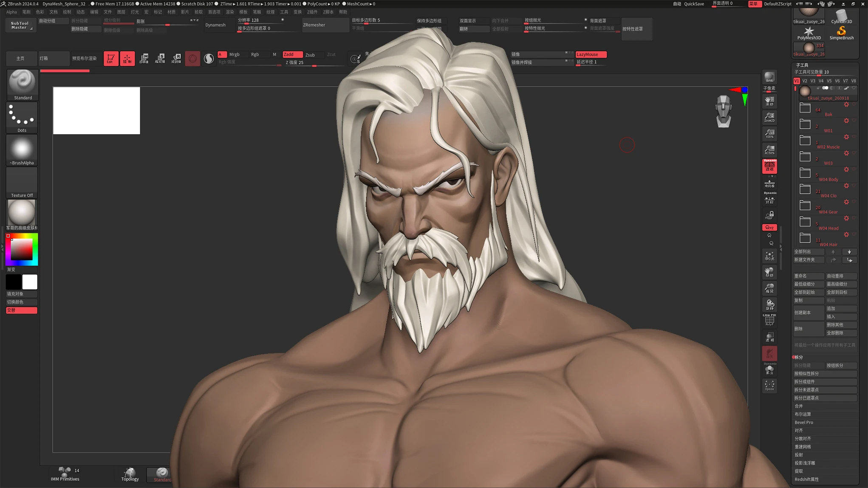Open the IMM Primitives brush
The width and height of the screenshot is (868, 488).
[x=65, y=474]
